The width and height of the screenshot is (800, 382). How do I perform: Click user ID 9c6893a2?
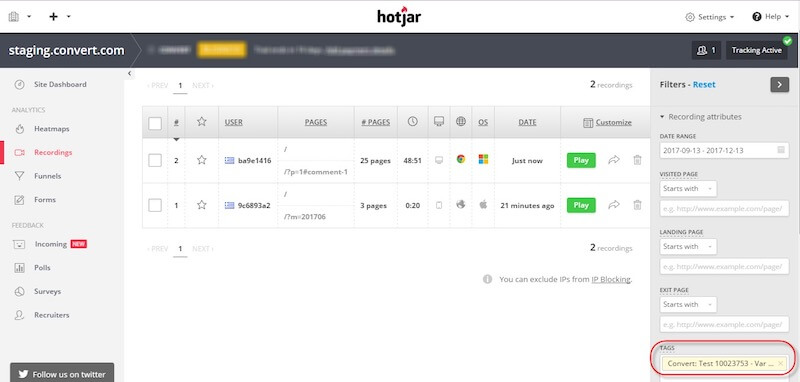coord(254,206)
